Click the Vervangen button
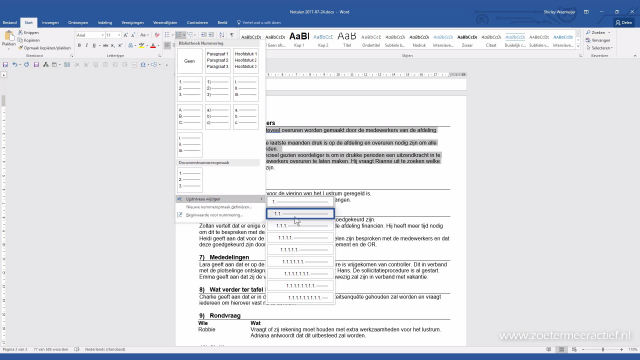The image size is (640, 360). [598, 40]
